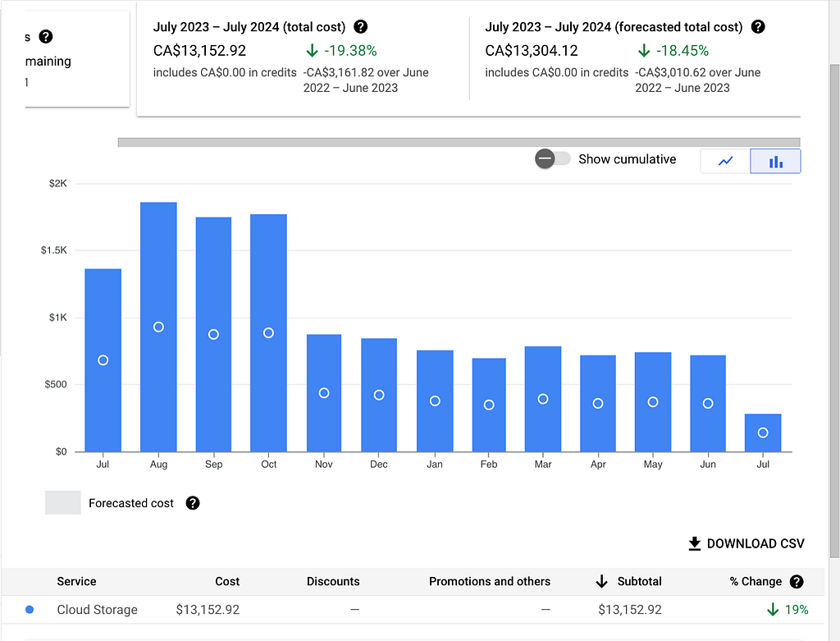This screenshot has width=840, height=641.
Task: Click the -18.45% forecast change indicator
Action: [x=673, y=50]
